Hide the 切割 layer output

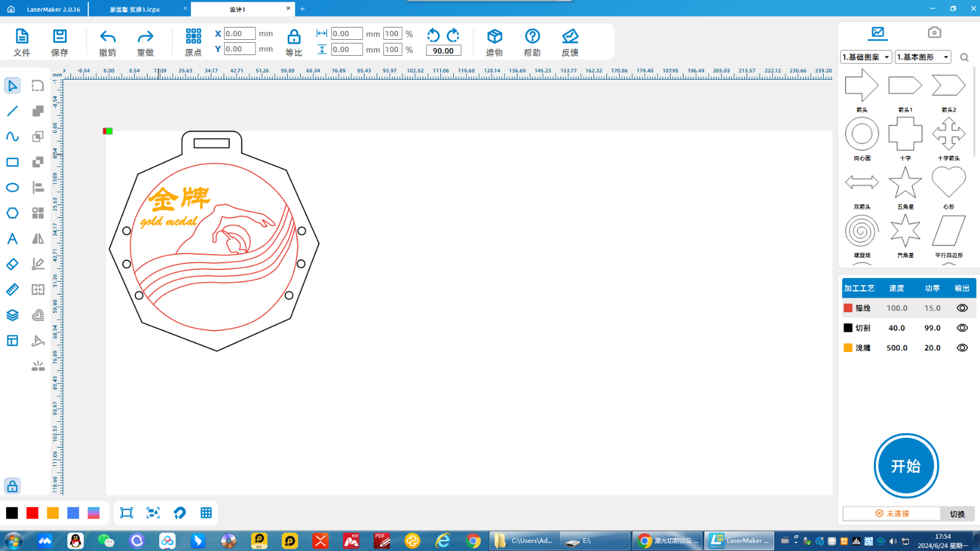tap(962, 328)
